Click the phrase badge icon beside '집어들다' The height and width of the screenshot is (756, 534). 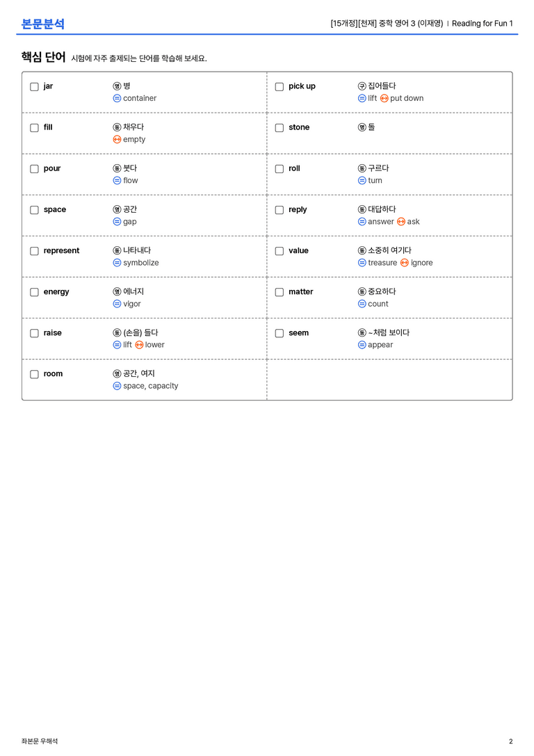click(362, 86)
